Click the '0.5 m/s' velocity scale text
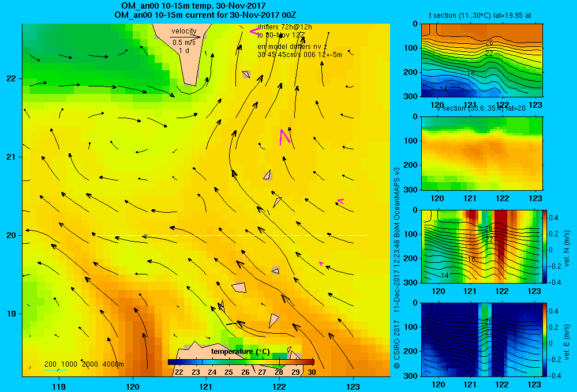Viewport: 577px width, 392px height. click(184, 43)
